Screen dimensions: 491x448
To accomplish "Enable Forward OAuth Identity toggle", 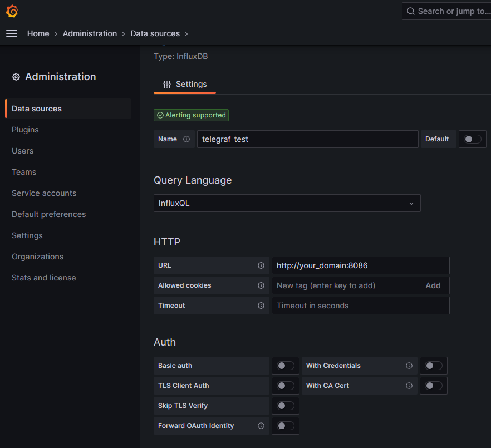I will click(286, 426).
